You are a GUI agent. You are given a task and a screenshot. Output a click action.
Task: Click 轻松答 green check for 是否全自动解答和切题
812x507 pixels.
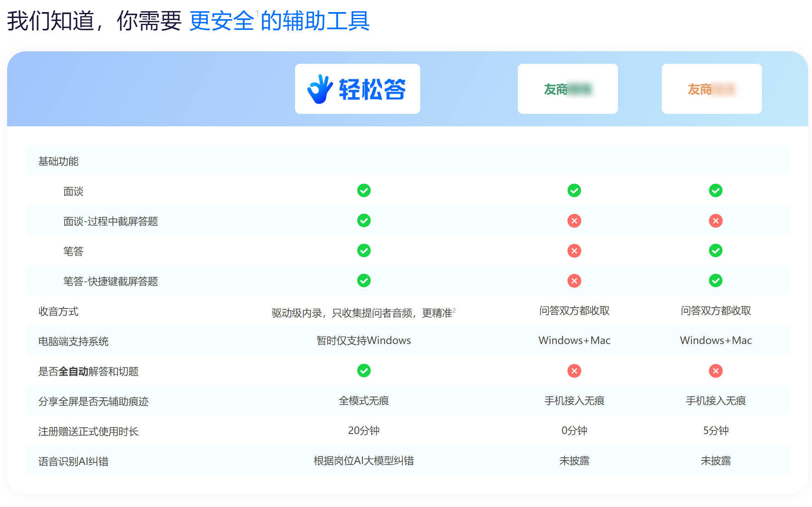pos(364,371)
